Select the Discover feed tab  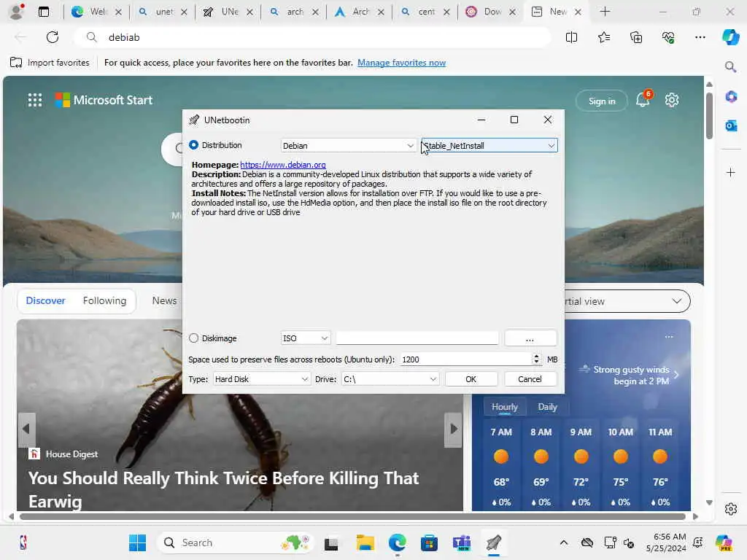(45, 301)
